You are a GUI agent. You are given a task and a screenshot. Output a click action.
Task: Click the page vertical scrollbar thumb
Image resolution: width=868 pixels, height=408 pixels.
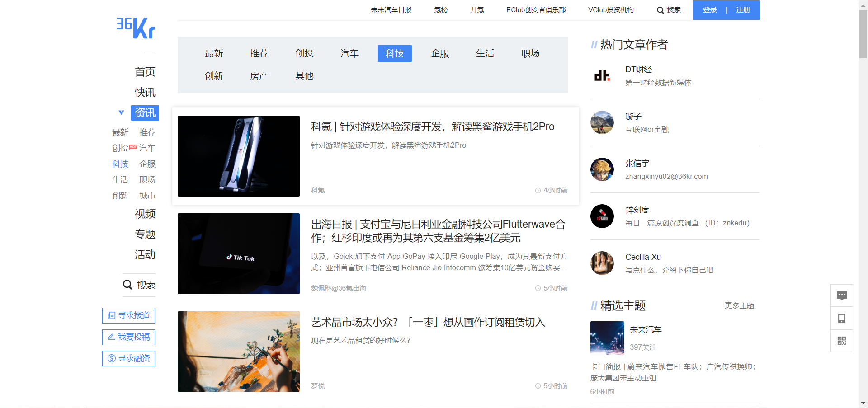[x=863, y=34]
